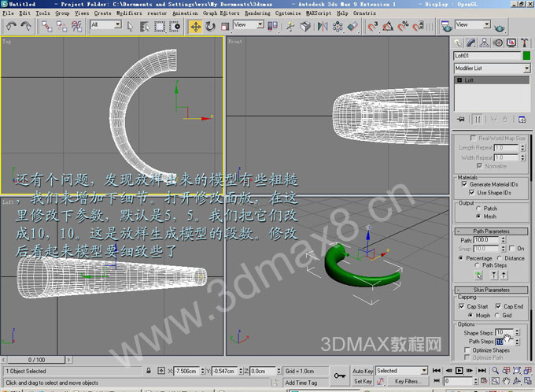Activate Select and Scale tool
The width and height of the screenshot is (535, 392).
pyautogui.click(x=225, y=26)
